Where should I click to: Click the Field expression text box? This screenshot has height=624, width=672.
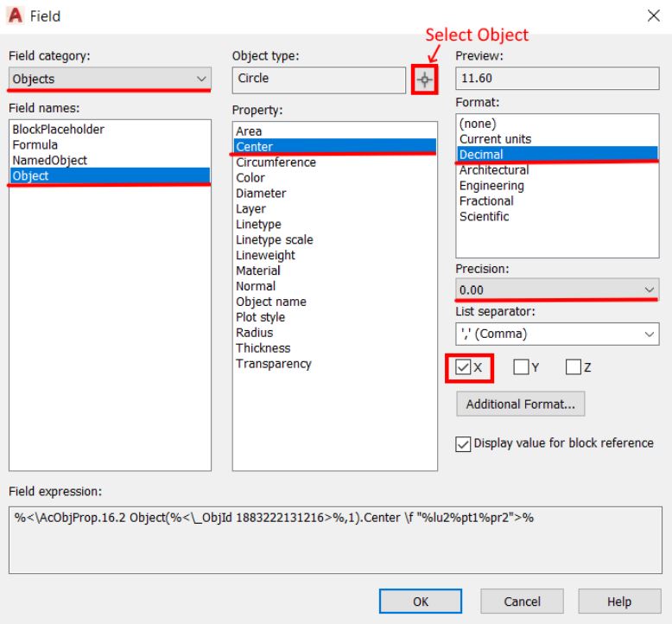pos(335,540)
